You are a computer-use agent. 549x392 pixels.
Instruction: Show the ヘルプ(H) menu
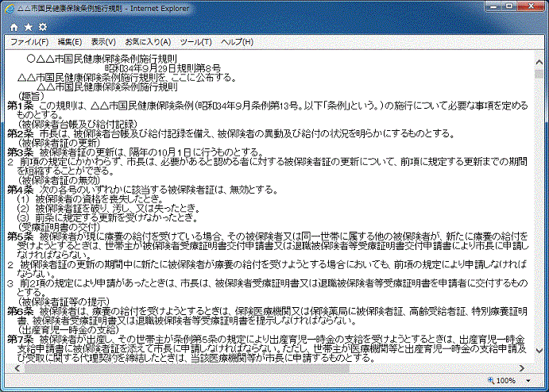(238, 41)
